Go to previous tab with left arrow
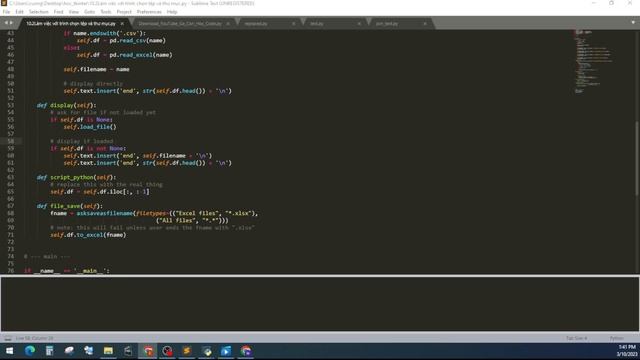 tap(6, 23)
